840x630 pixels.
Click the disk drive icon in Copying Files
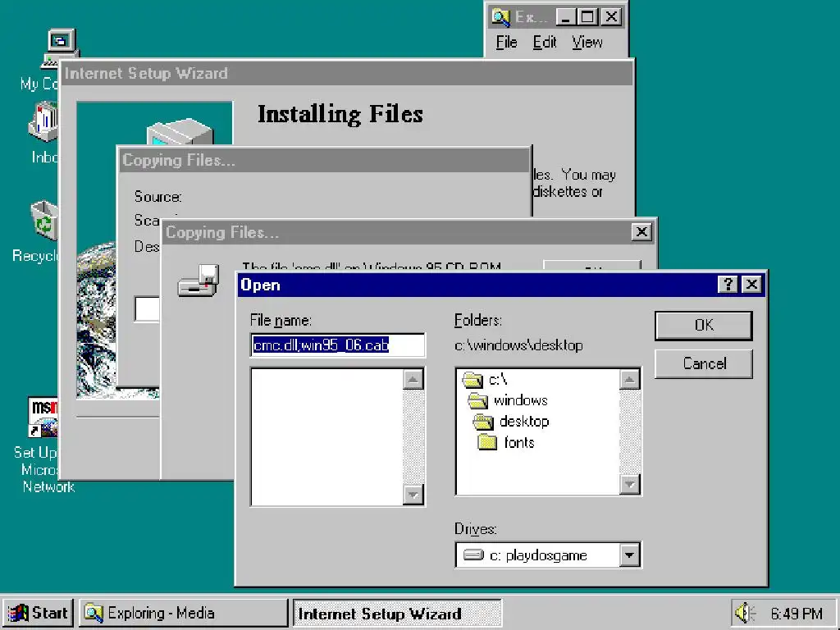[199, 281]
